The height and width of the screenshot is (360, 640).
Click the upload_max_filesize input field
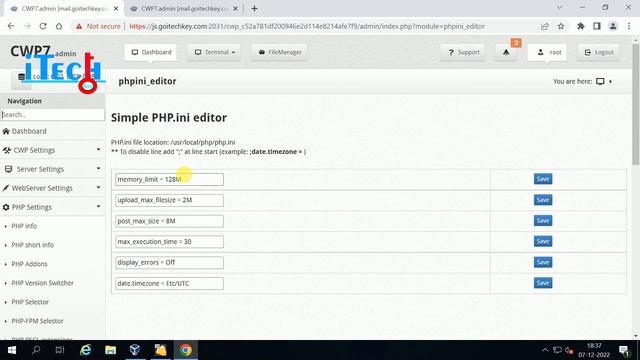pos(169,200)
